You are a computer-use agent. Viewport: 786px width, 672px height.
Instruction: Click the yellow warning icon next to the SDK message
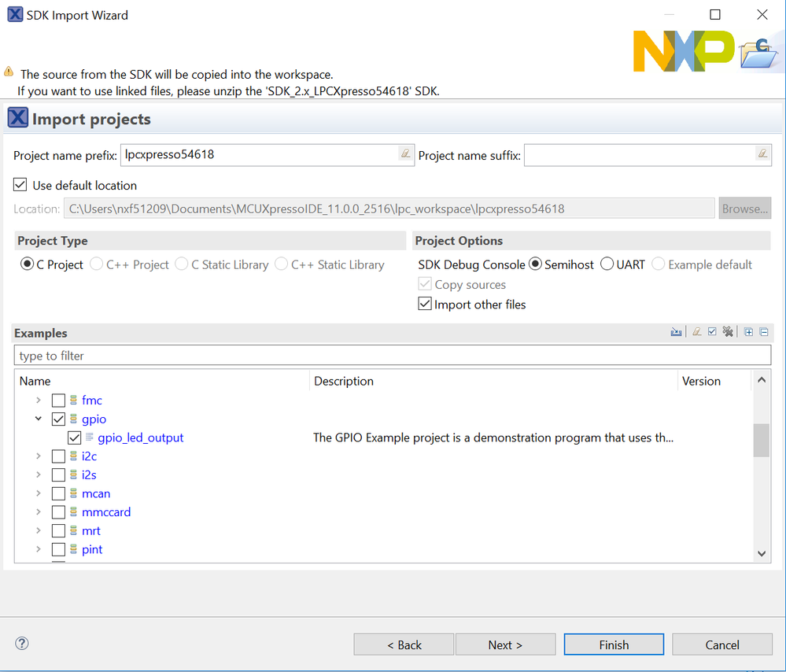pyautogui.click(x=9, y=71)
